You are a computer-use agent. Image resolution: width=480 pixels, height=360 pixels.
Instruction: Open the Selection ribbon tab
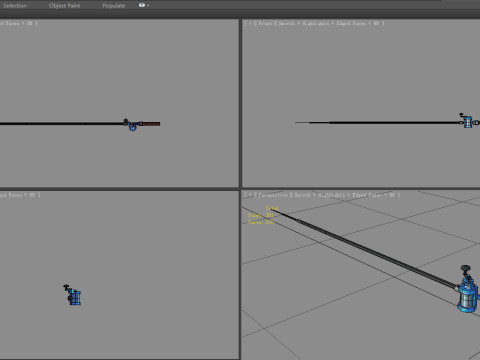(x=15, y=6)
